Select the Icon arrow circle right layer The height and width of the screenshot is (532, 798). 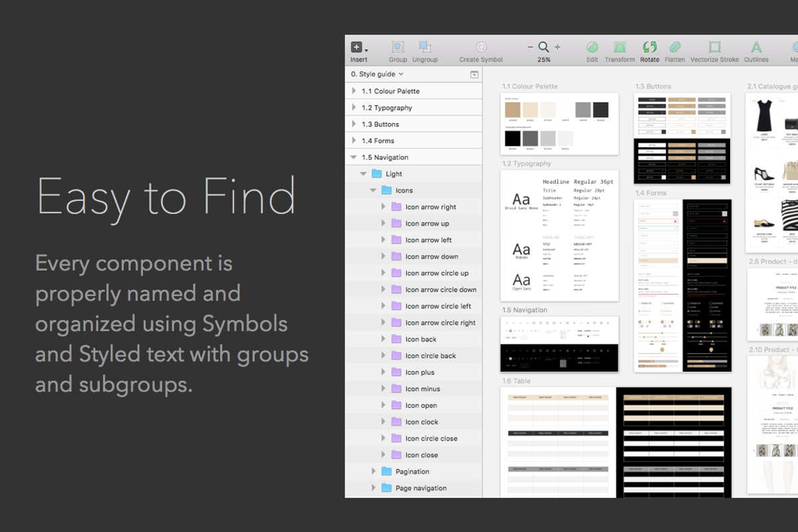(414, 323)
